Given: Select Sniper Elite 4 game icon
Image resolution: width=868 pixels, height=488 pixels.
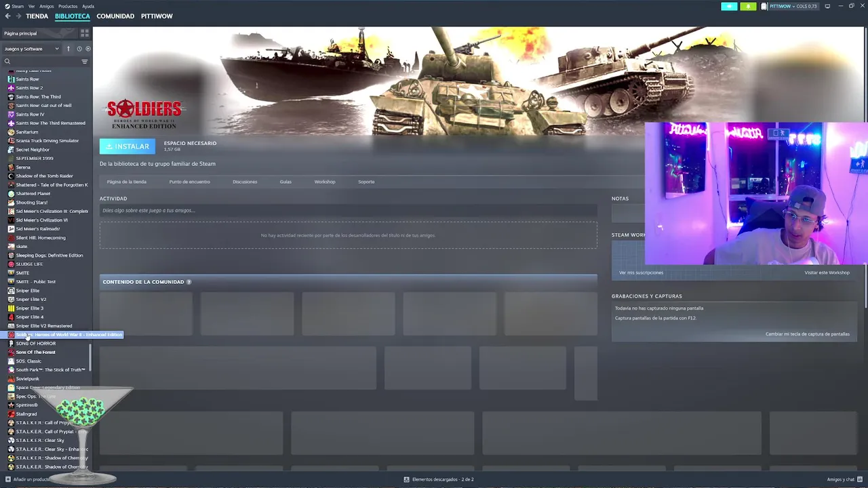Looking at the screenshot, I should tap(11, 317).
